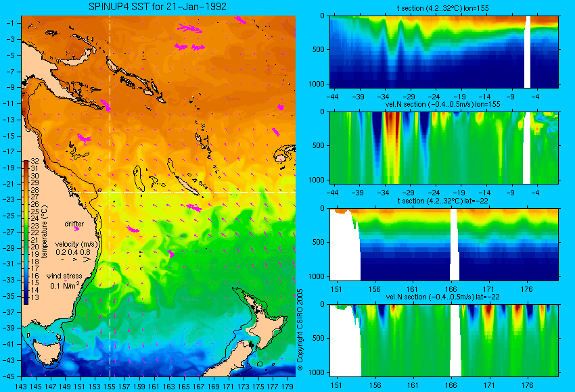Image resolution: width=575 pixels, height=392 pixels.
Task: Click the color bar tick label "13"
Action: 34,297
